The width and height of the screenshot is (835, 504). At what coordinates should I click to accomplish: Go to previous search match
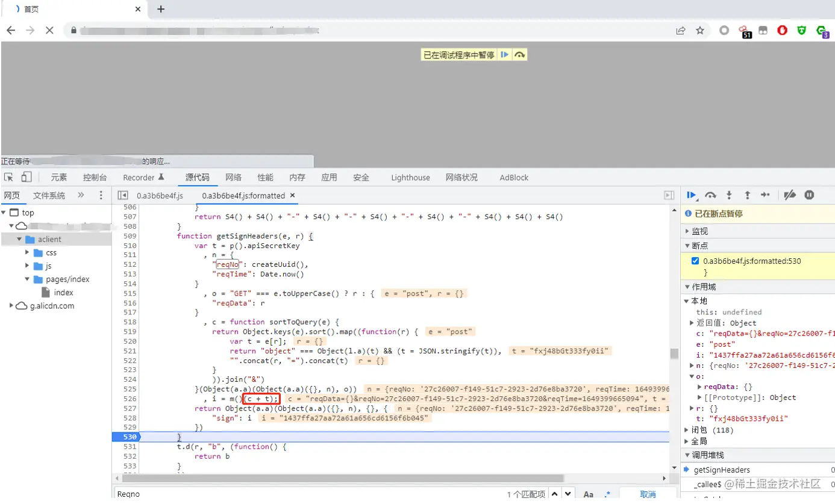[x=554, y=494]
